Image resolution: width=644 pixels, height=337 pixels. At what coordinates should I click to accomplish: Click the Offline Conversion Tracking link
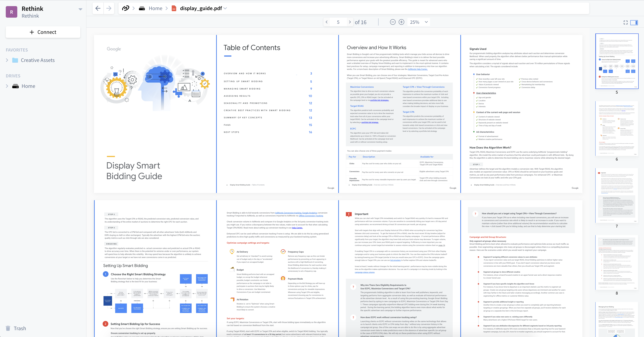[x=311, y=216]
